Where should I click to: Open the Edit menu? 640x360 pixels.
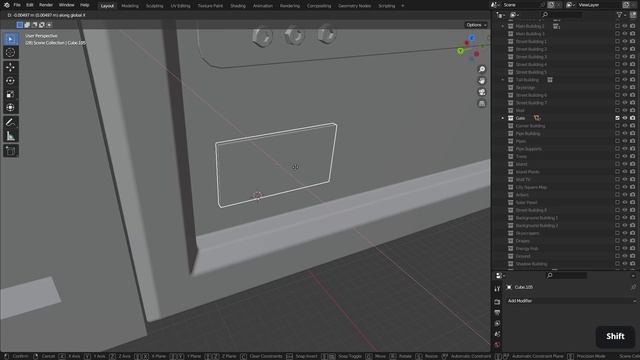click(x=30, y=5)
